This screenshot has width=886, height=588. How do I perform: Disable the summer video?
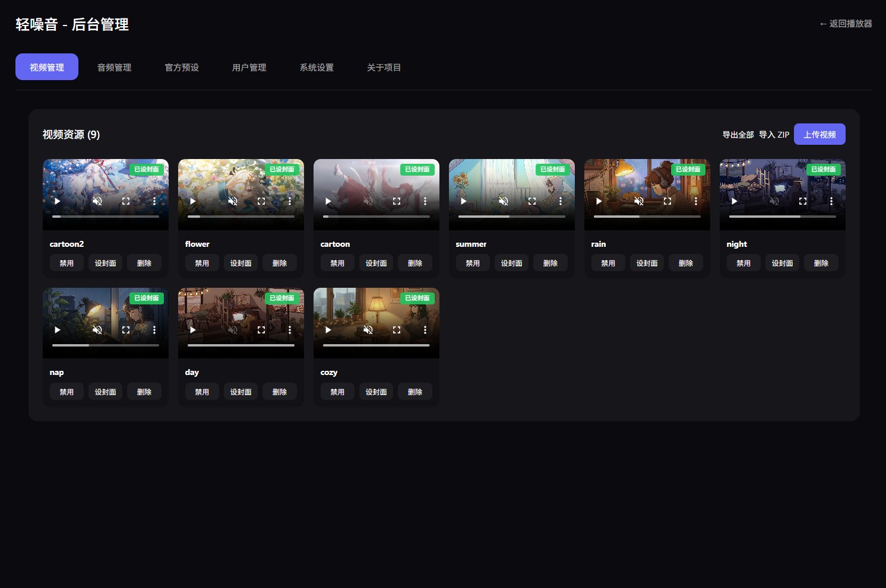tap(473, 263)
